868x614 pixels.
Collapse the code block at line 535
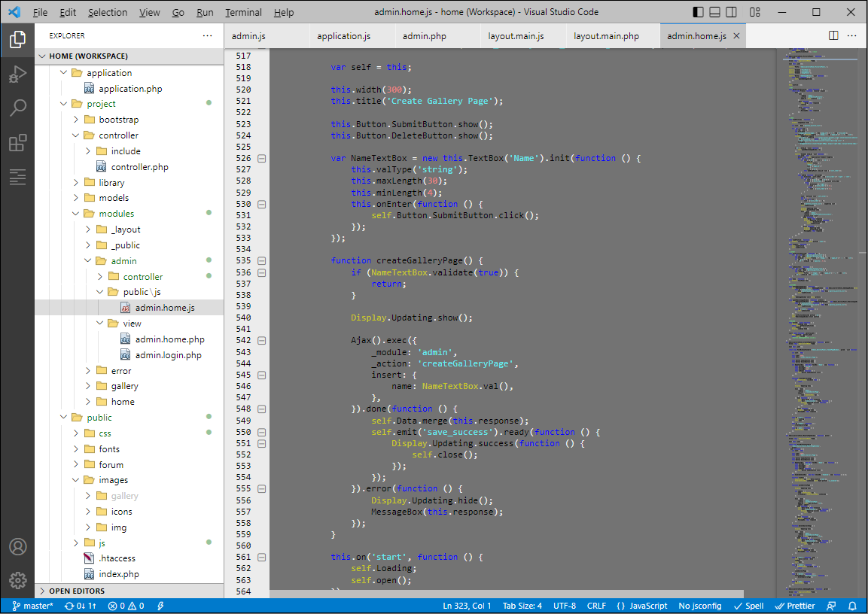261,260
